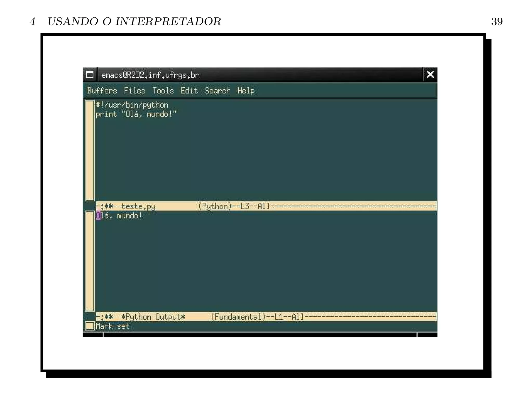Open the Tools menu
532x411 pixels.
pyautogui.click(x=163, y=91)
